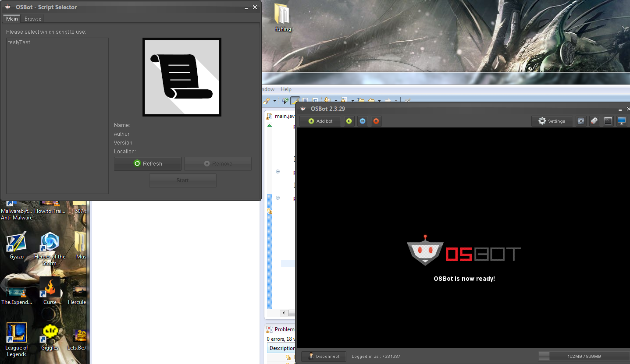Close the Script Selector window

click(255, 7)
